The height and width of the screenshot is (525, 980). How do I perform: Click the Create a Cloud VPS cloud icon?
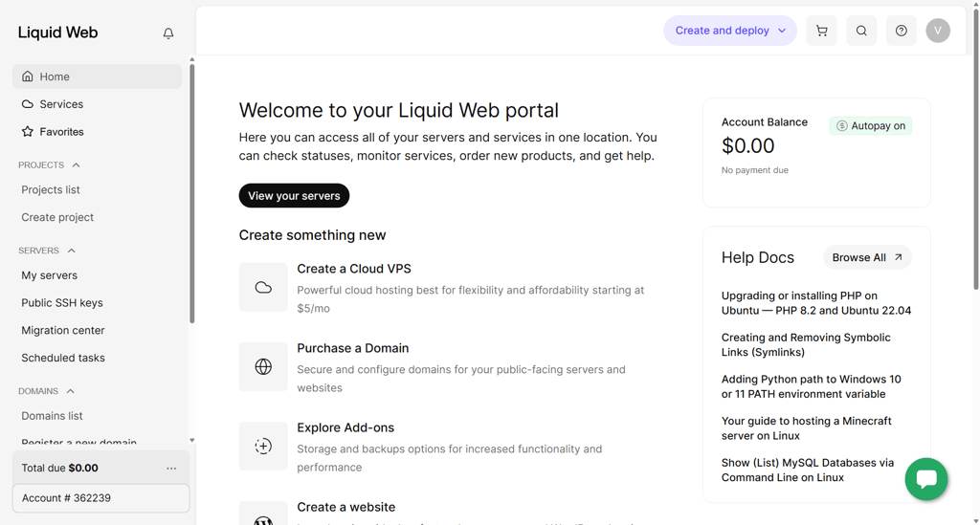click(x=263, y=287)
